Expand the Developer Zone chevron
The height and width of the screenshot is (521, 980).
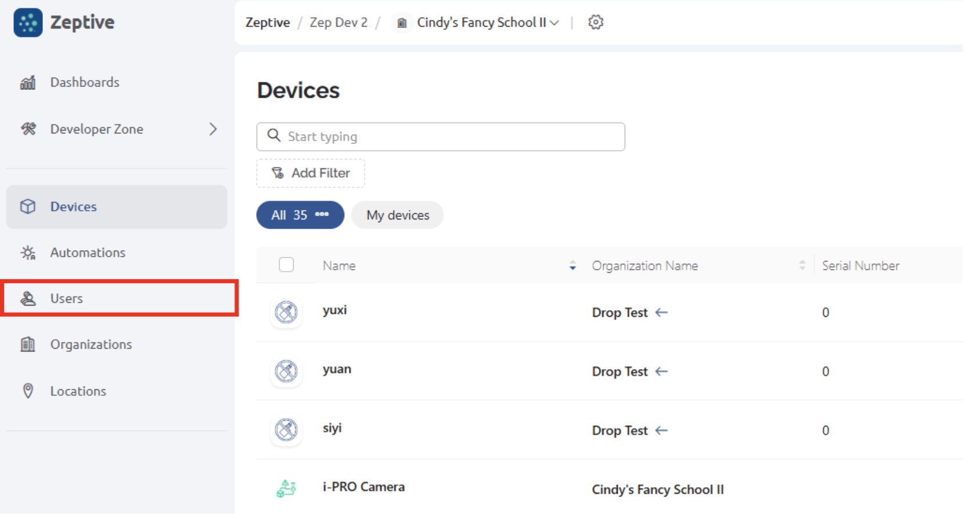pos(213,129)
